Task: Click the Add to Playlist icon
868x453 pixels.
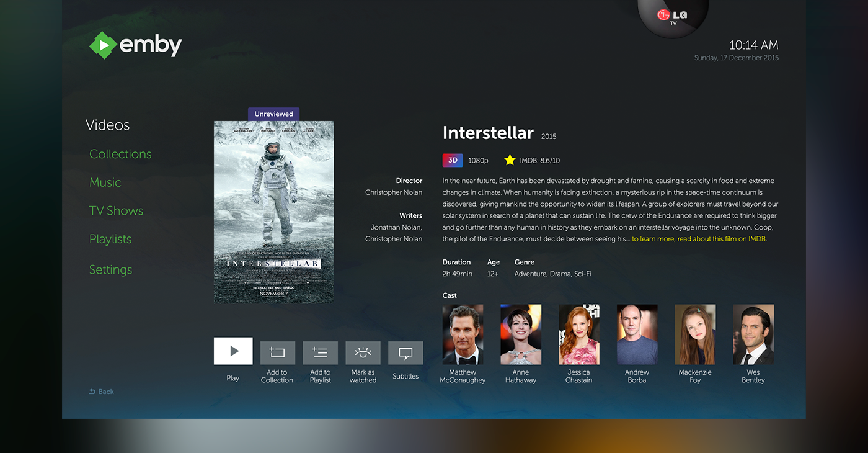Action: 320,352
